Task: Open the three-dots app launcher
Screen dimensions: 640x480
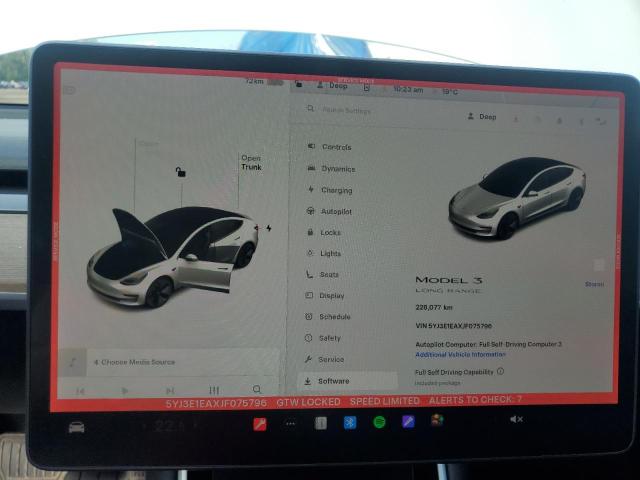Action: click(x=291, y=423)
